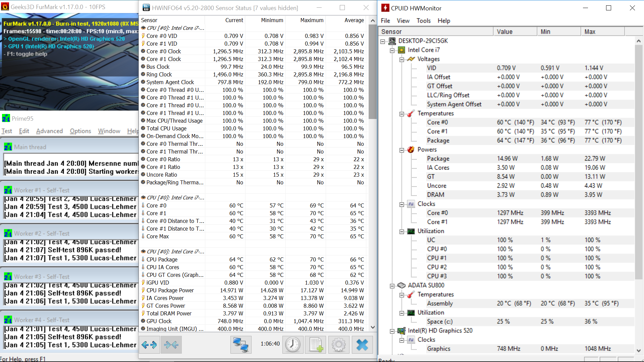Click the Worker #2 Self-Test window icon
Viewport: 644px width, 362px height.
coord(8,233)
